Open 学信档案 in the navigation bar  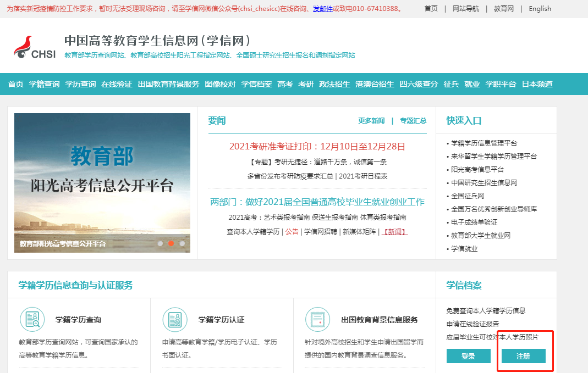[x=256, y=84]
